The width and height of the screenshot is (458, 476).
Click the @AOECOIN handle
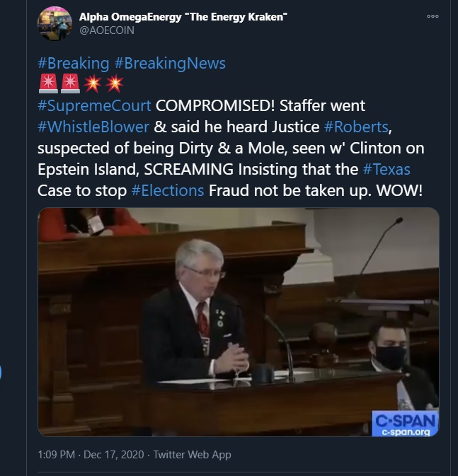click(x=107, y=30)
